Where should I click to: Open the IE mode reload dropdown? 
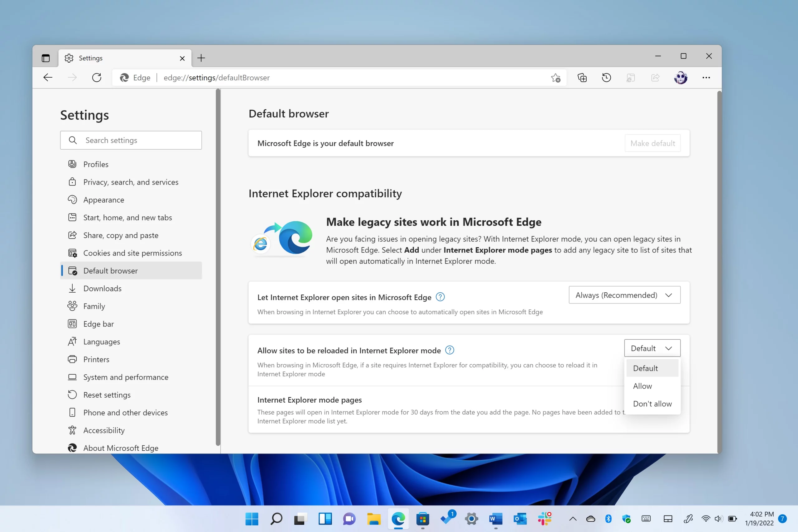651,348
